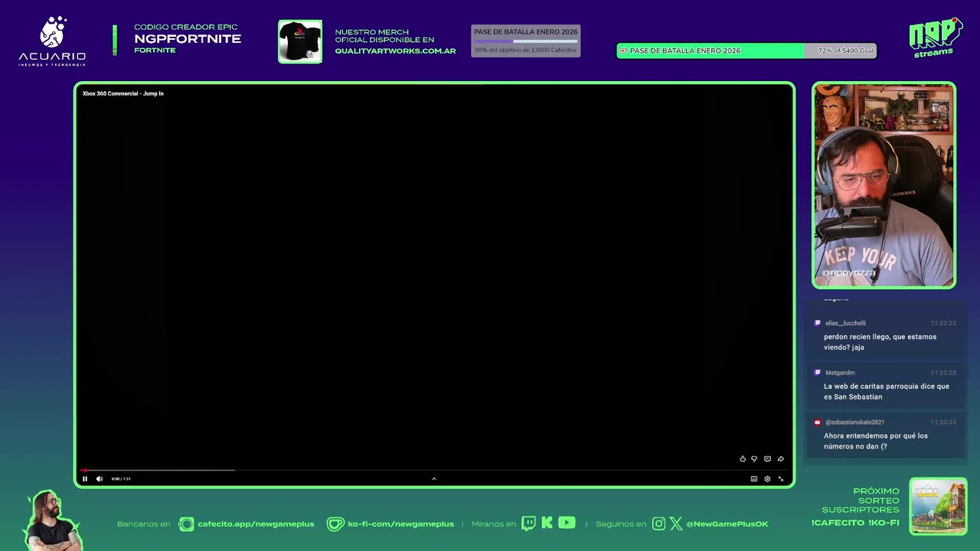This screenshot has width=980, height=551.
Task: Click the YouTube icon in footer
Action: pyautogui.click(x=567, y=523)
